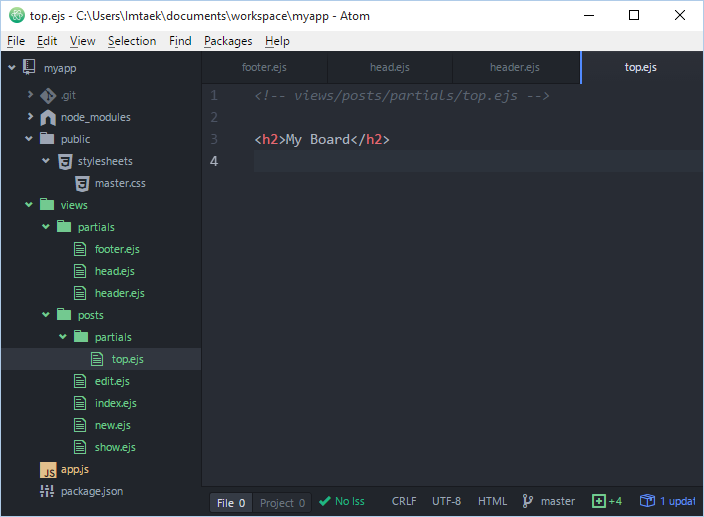Click the views/posts/partials/top.ejs comment line
The height and width of the screenshot is (517, 704).
(401, 96)
